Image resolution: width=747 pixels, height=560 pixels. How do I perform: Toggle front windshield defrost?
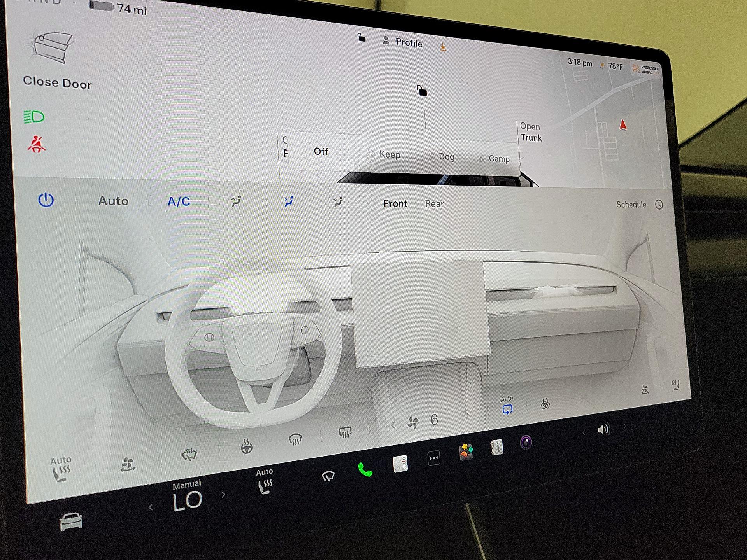pos(295,439)
